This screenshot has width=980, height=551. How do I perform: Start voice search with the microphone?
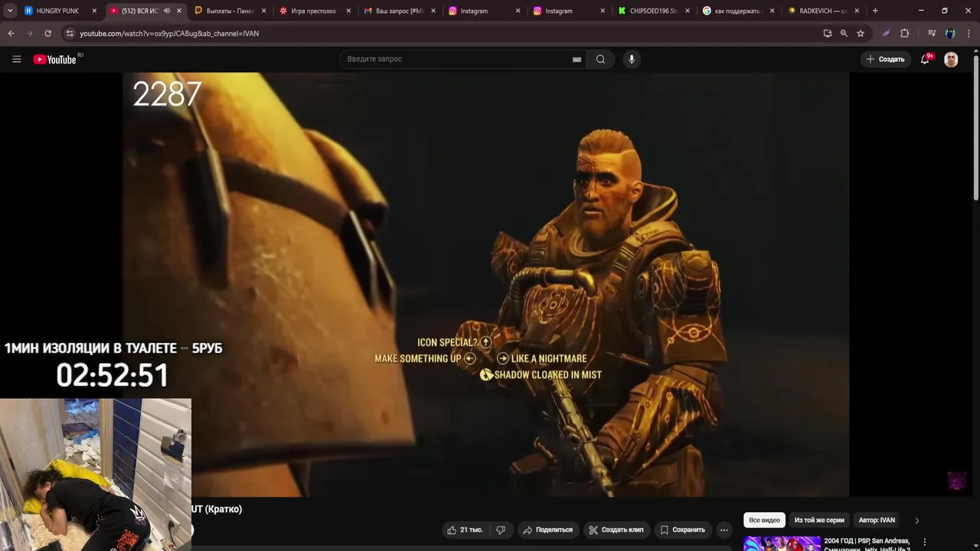pos(631,59)
